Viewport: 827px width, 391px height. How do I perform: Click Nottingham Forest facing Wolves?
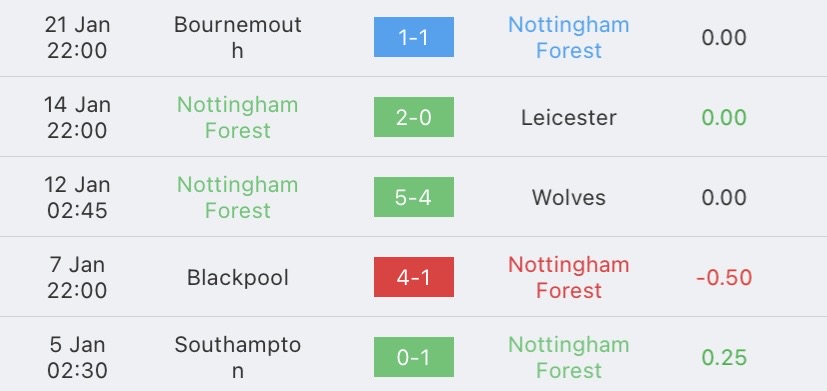coord(237,197)
